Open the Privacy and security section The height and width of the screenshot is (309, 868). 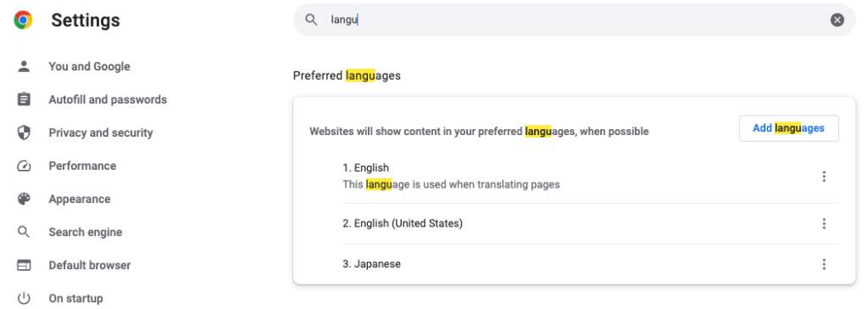pyautogui.click(x=101, y=132)
